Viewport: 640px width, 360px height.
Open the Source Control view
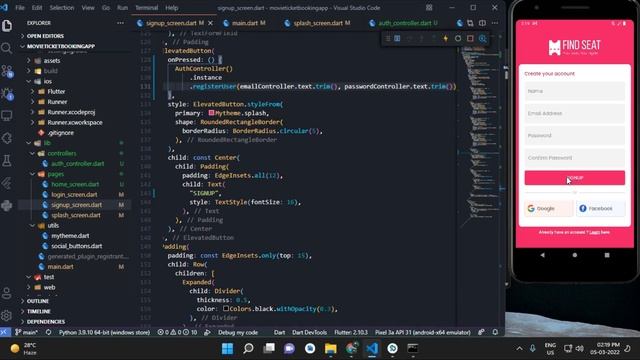tap(7, 71)
